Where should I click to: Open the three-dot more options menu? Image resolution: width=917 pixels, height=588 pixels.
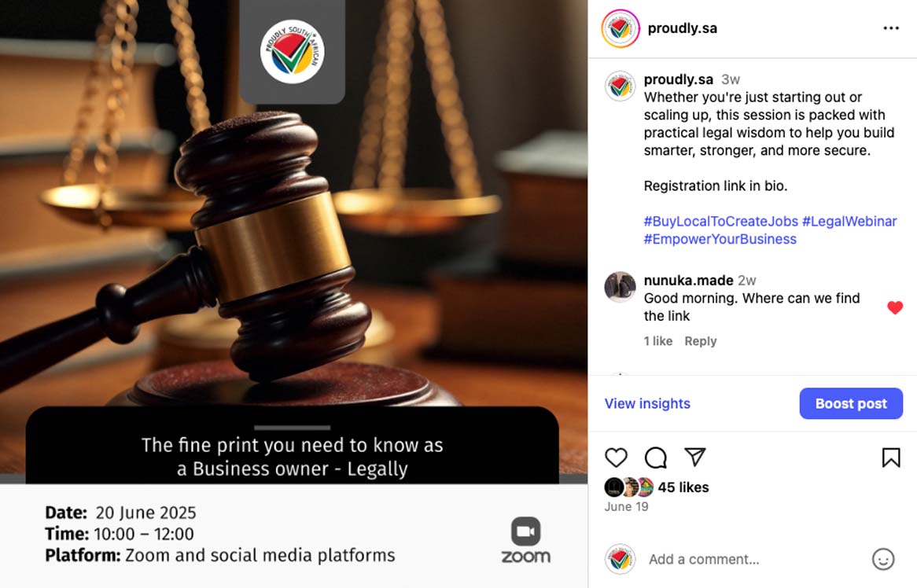click(891, 28)
